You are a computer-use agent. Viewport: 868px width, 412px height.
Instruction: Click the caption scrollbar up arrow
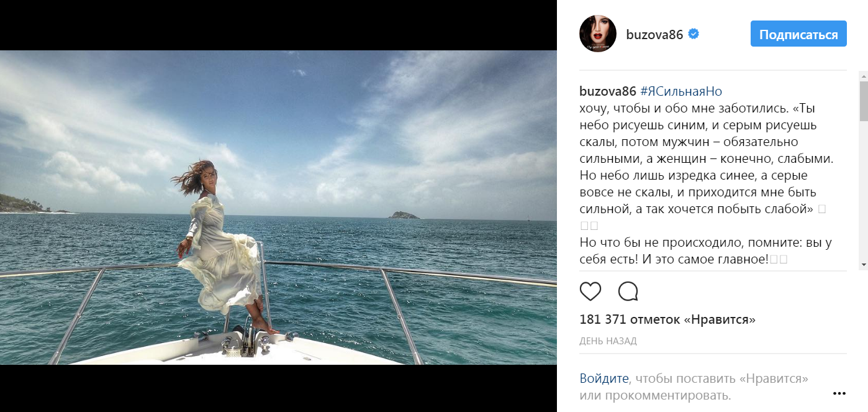863,76
